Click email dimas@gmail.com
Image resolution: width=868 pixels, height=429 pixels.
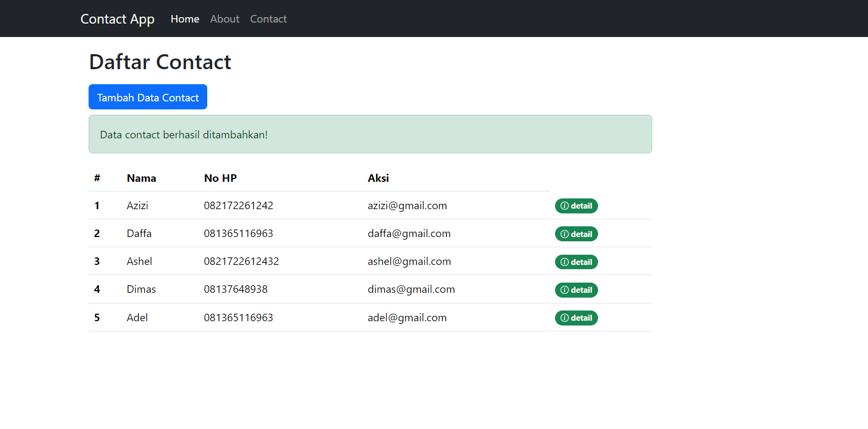coord(411,289)
